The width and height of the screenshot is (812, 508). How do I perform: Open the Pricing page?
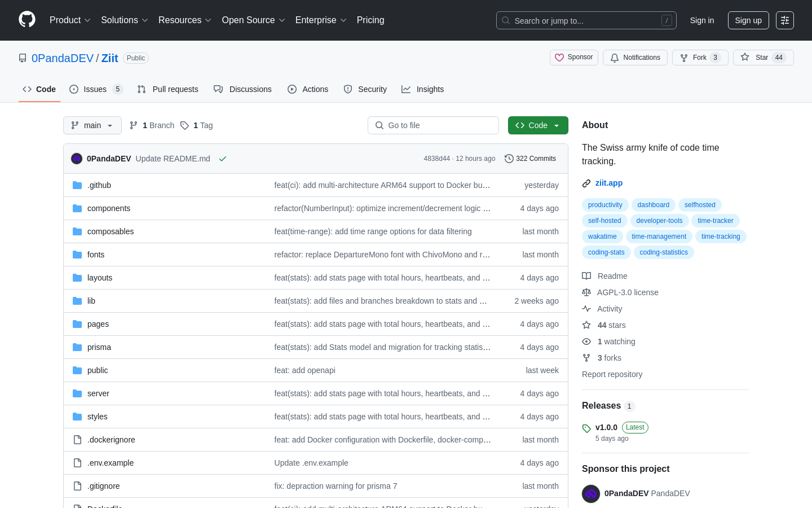pyautogui.click(x=370, y=20)
